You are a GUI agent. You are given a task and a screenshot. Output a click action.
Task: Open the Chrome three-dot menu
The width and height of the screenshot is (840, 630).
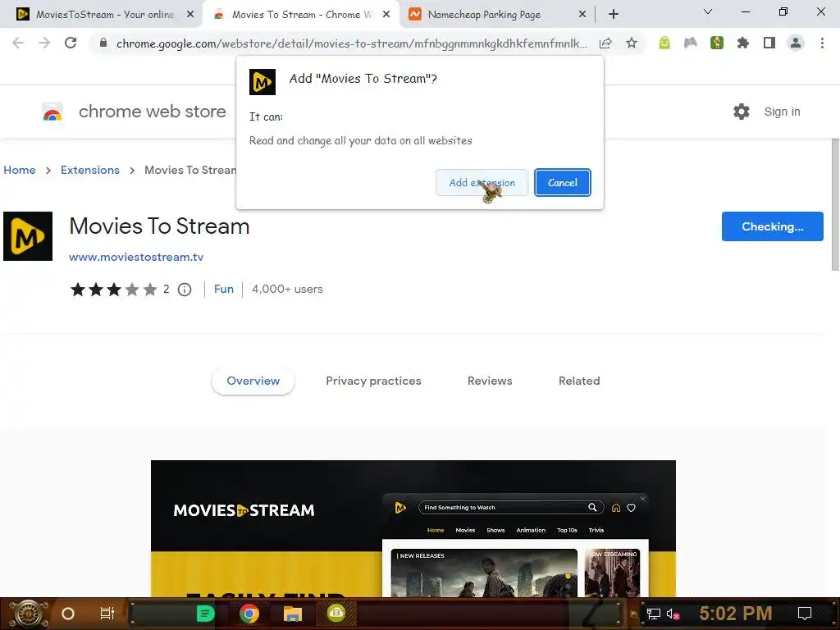click(x=822, y=43)
